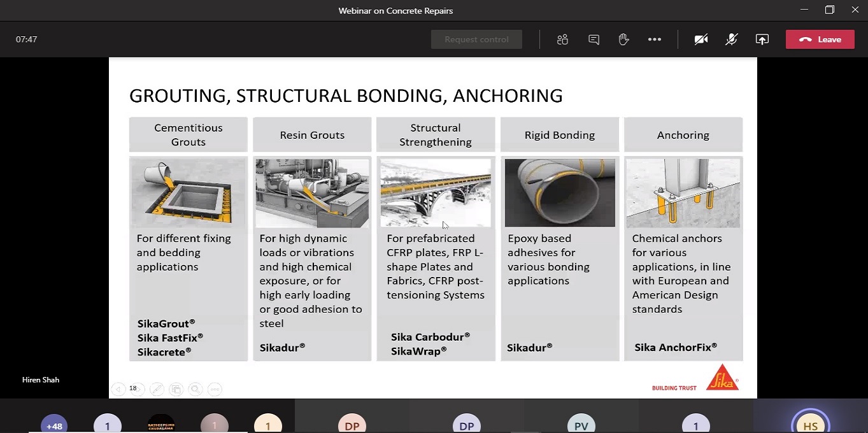Select the slide pen tool

tap(157, 389)
